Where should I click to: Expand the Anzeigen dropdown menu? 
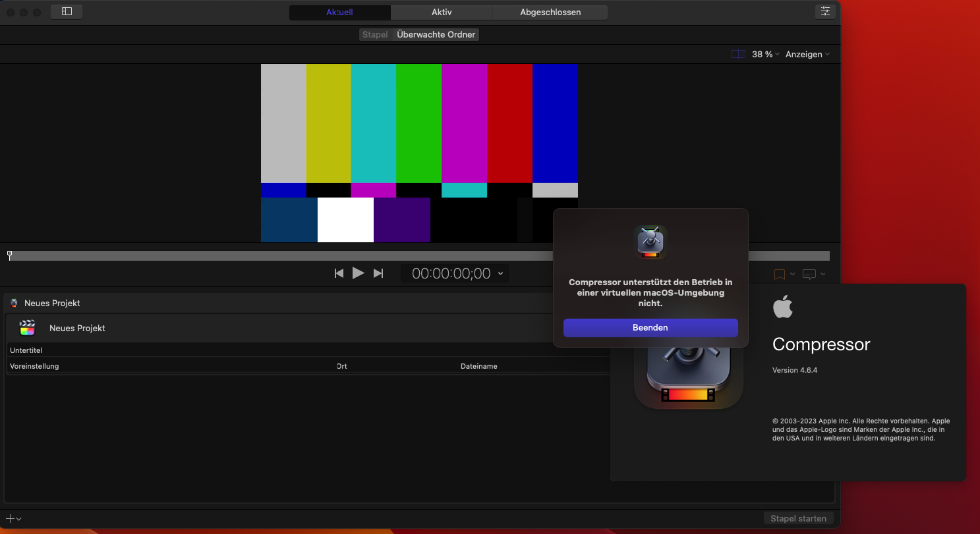coord(807,55)
